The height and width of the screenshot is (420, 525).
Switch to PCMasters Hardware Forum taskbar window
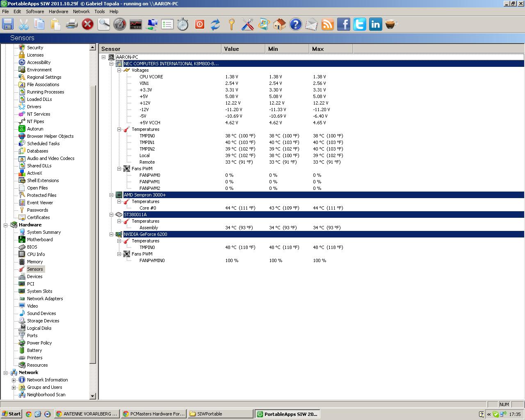[x=153, y=414]
